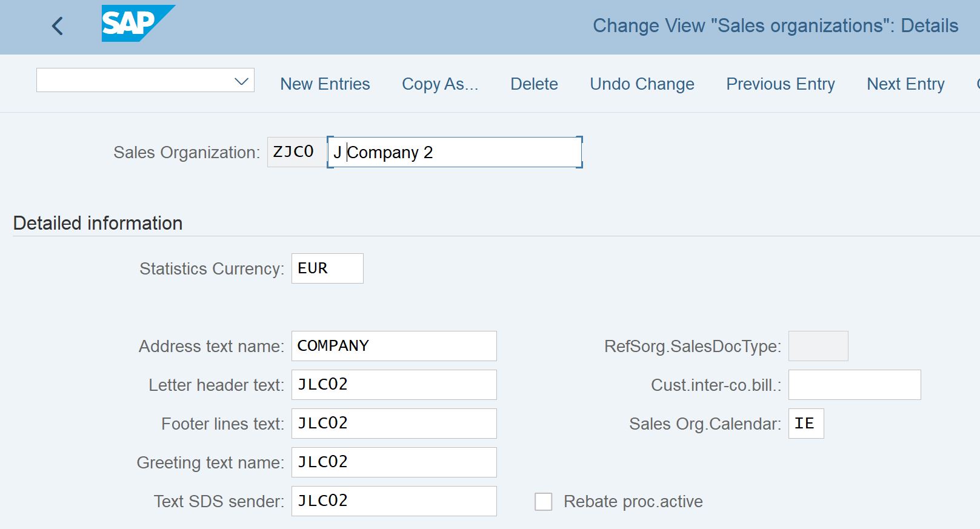Select Copy As... toolbar option

(439, 84)
